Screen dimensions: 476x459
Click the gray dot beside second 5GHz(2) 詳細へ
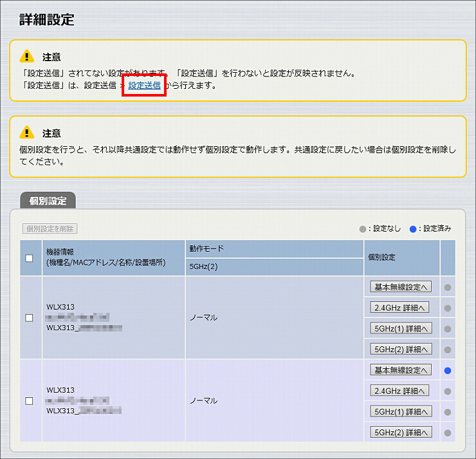coord(448,433)
